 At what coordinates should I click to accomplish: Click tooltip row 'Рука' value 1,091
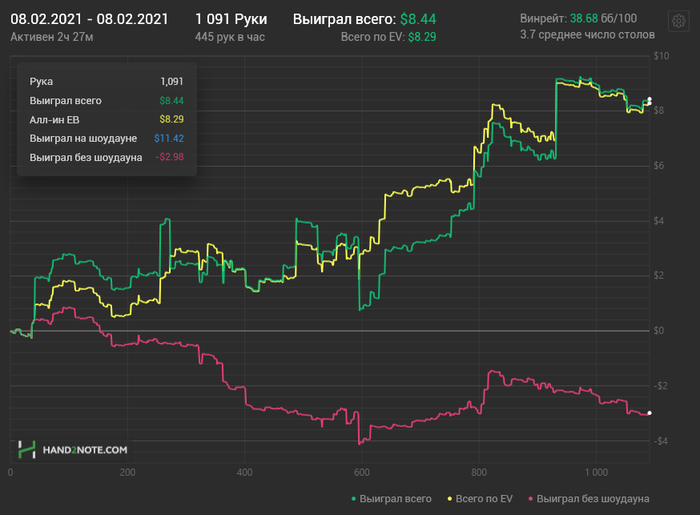coord(172,81)
